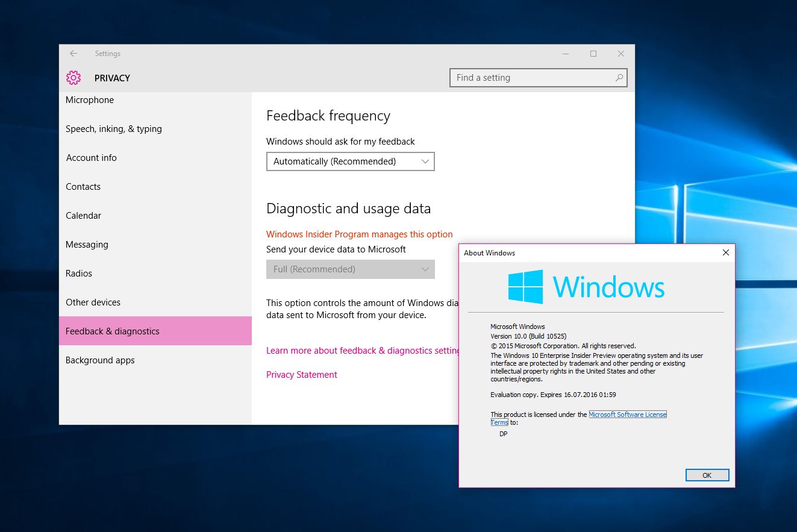The height and width of the screenshot is (532, 797).
Task: Click the Windows logo in About dialog
Action: 525,287
